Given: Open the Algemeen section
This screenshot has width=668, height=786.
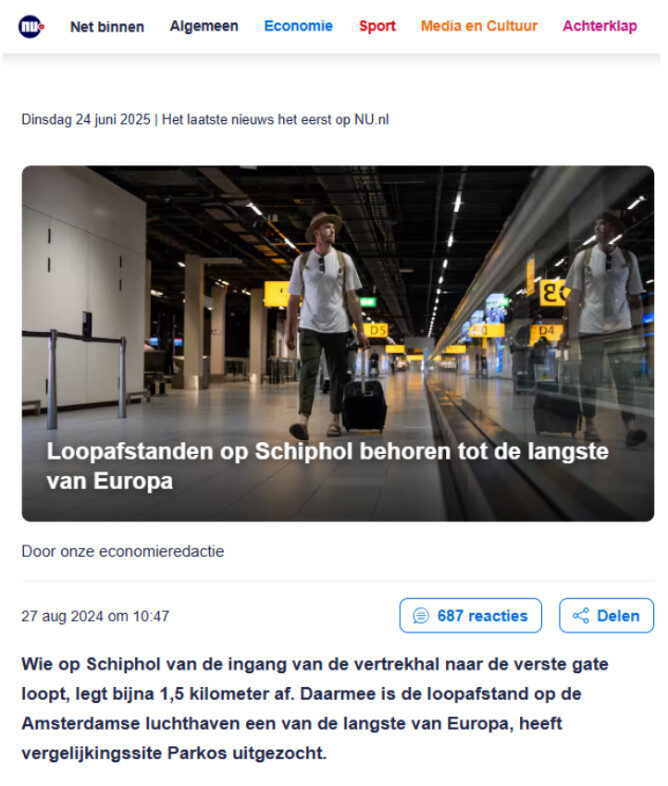Looking at the screenshot, I should pyautogui.click(x=204, y=26).
